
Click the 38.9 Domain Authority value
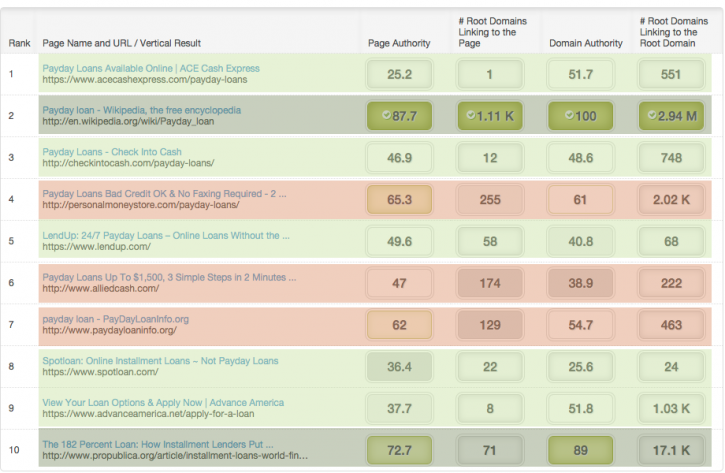tap(581, 283)
